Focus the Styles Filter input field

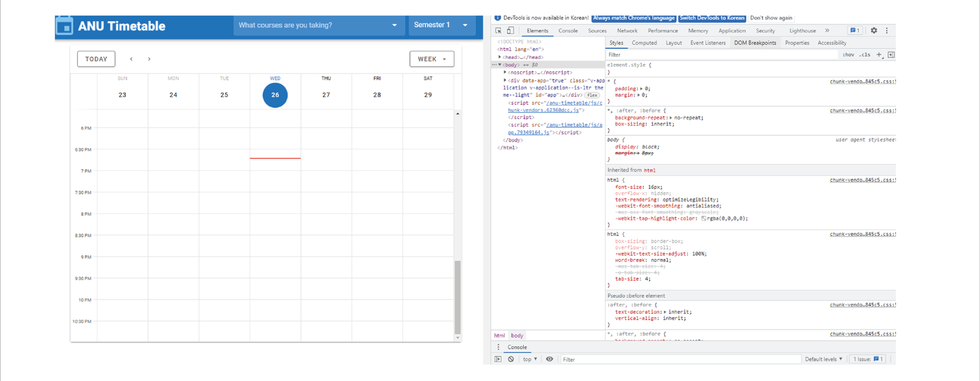tap(721, 55)
